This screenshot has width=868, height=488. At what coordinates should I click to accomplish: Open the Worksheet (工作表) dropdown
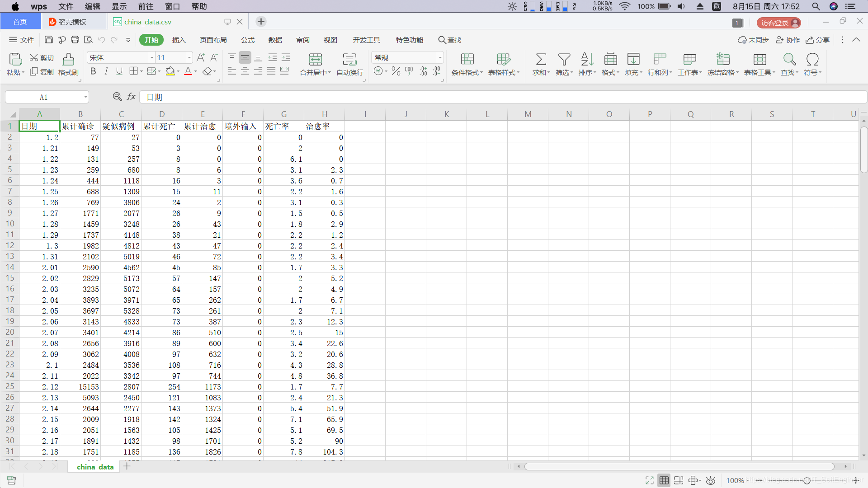pyautogui.click(x=689, y=72)
